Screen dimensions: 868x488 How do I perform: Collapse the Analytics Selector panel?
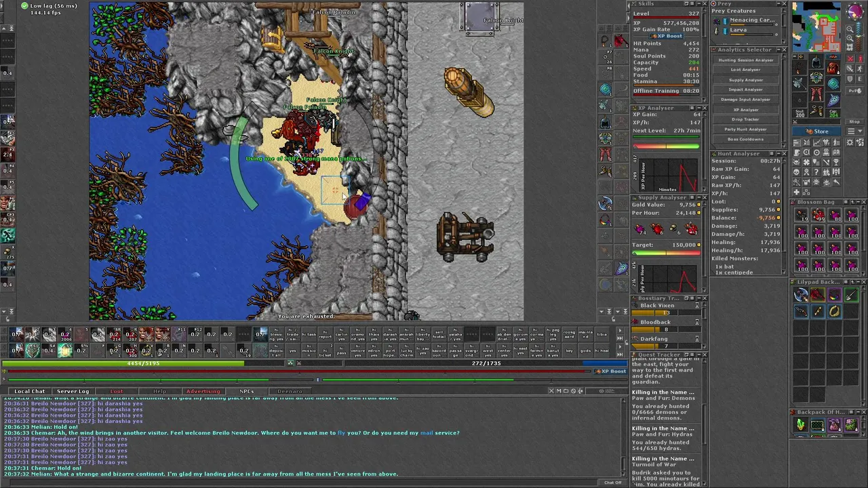[778, 49]
